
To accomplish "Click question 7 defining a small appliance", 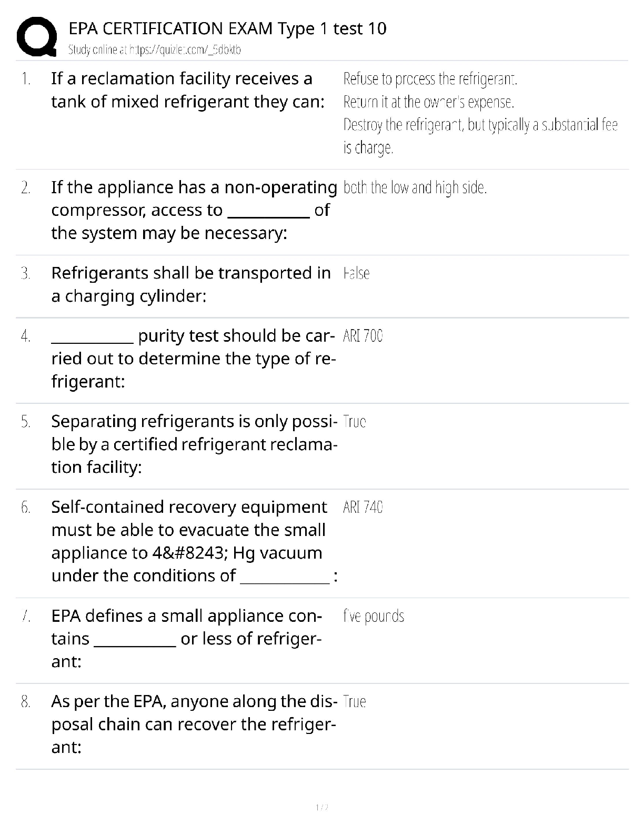I will (x=187, y=638).
